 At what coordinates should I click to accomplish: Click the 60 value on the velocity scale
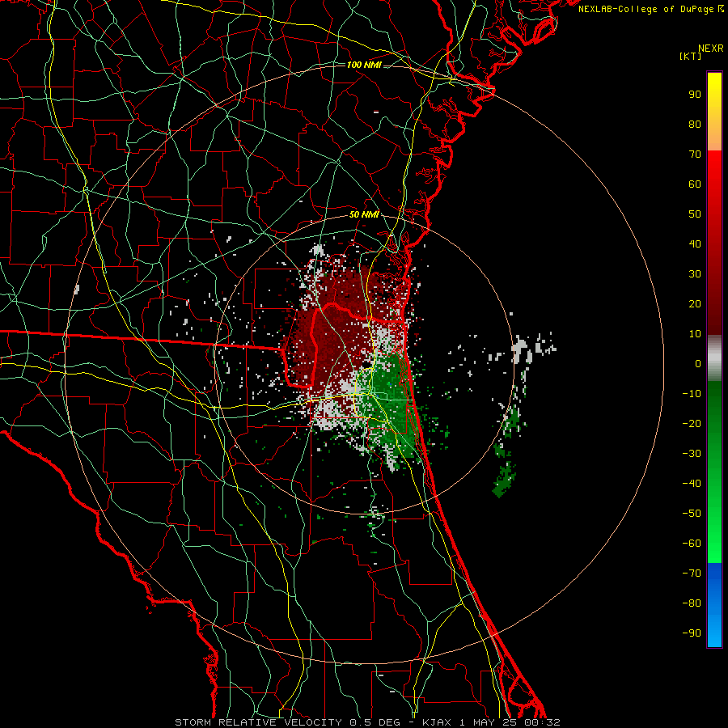(695, 184)
